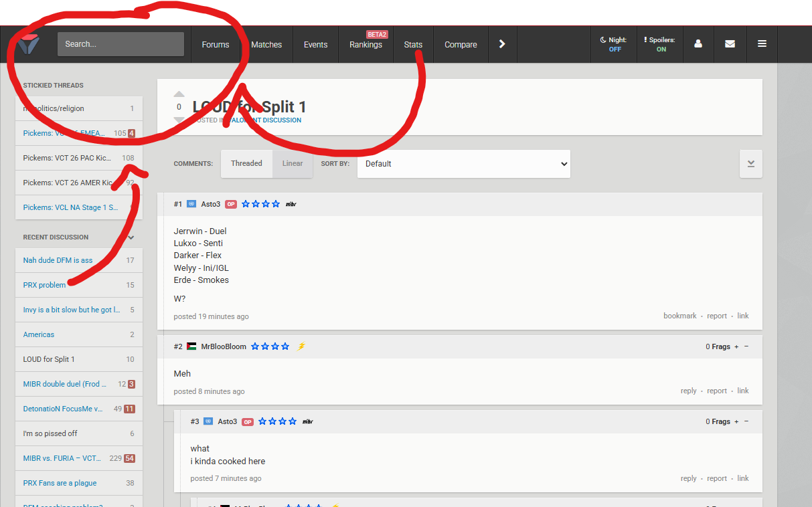The width and height of the screenshot is (812, 507).
Task: Open 'PRX Fans are a plague' thread
Action: [79, 483]
